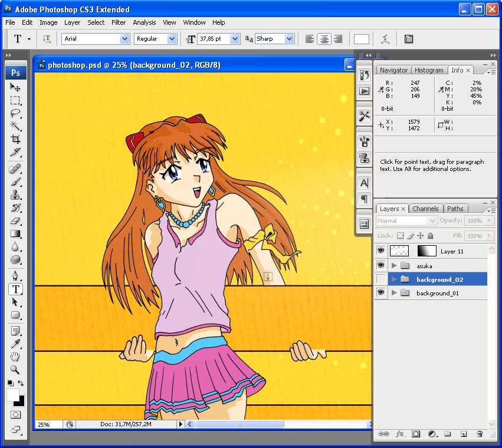Viewport: 502px width, 448px height.
Task: Open the Sharp anti-aliasing dropdown
Action: (x=290, y=39)
